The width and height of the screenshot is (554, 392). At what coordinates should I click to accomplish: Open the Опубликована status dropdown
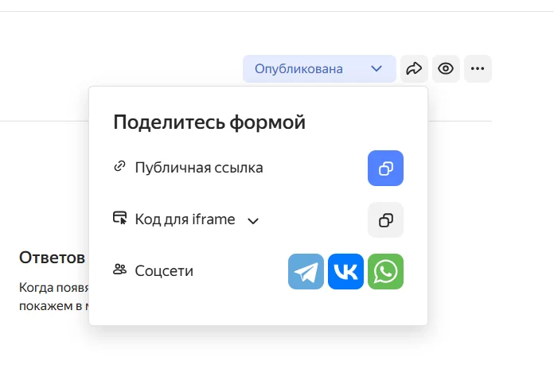(x=299, y=69)
